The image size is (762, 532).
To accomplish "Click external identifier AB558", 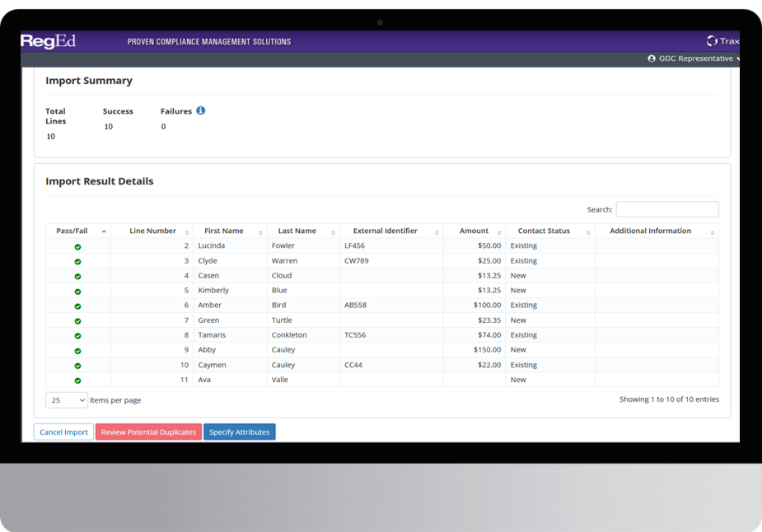I will click(355, 305).
